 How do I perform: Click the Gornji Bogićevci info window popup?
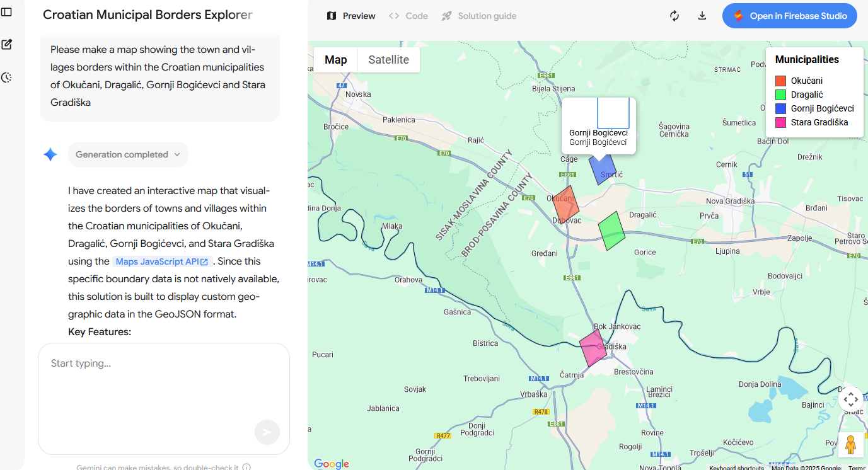click(x=598, y=125)
